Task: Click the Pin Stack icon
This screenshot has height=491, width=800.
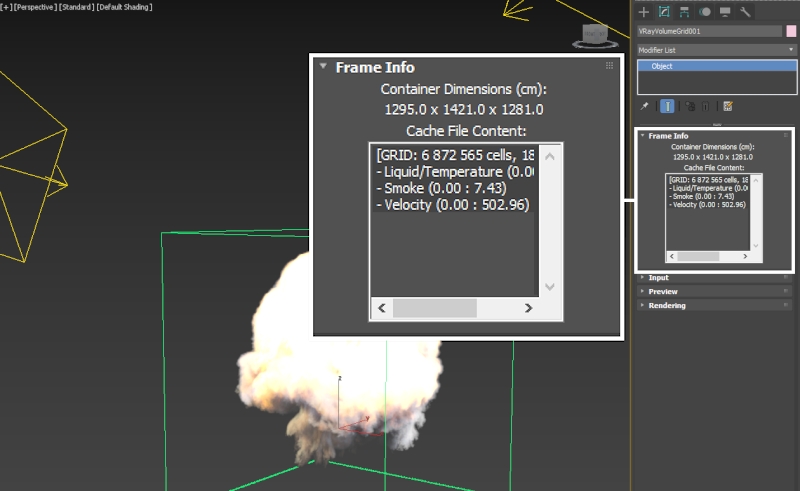Action: point(645,106)
